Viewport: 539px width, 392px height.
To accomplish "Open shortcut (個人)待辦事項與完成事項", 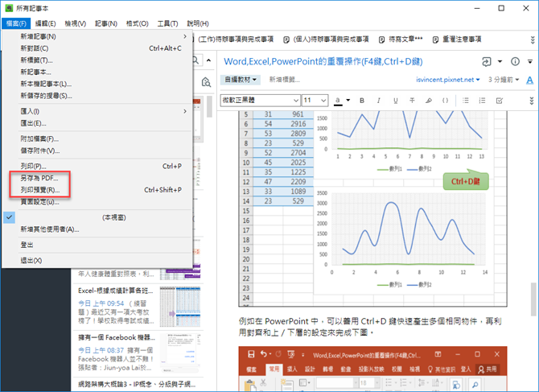I will 327,39.
